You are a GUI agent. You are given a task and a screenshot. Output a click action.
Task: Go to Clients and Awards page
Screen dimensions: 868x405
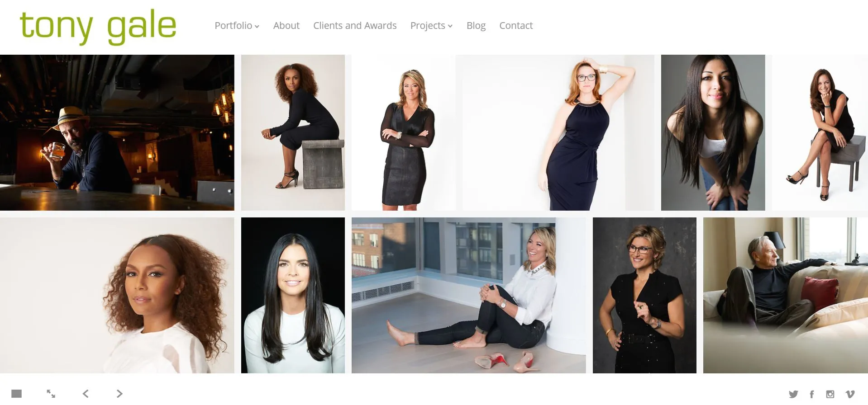tap(355, 26)
